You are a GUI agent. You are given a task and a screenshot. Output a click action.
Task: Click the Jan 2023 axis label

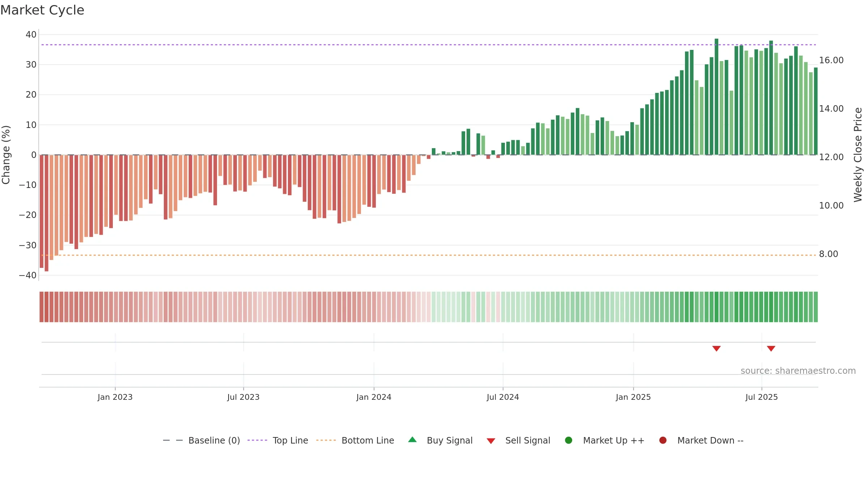coord(115,397)
